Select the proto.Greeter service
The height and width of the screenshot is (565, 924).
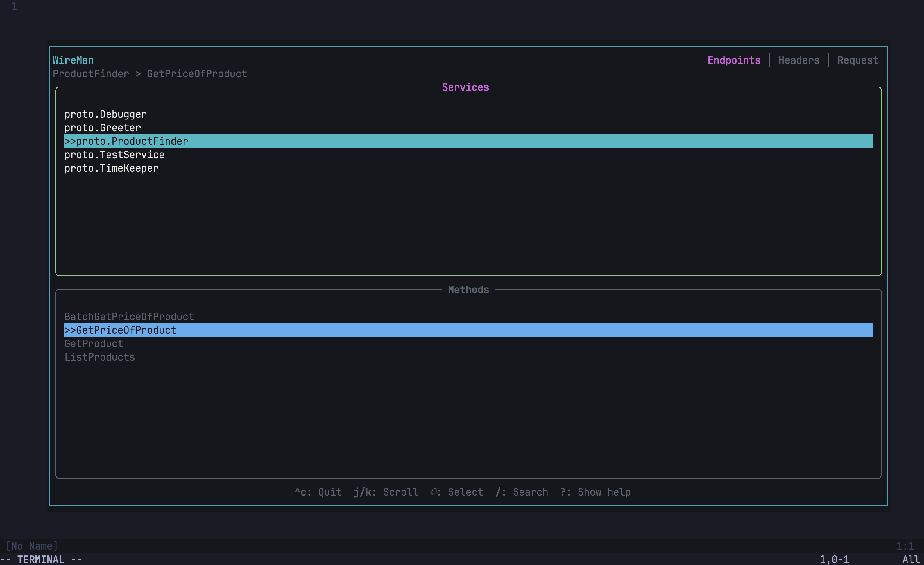102,128
